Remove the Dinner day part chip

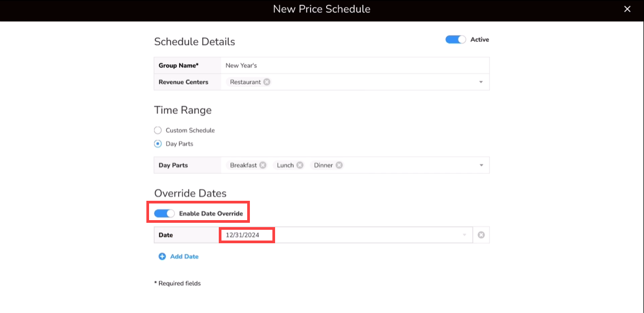[x=339, y=165]
